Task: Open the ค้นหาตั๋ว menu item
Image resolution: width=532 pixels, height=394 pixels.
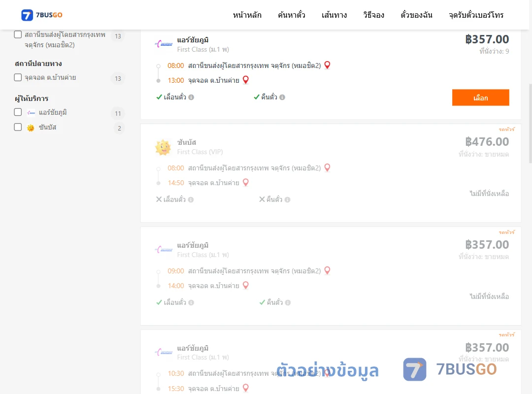Action: pos(292,15)
